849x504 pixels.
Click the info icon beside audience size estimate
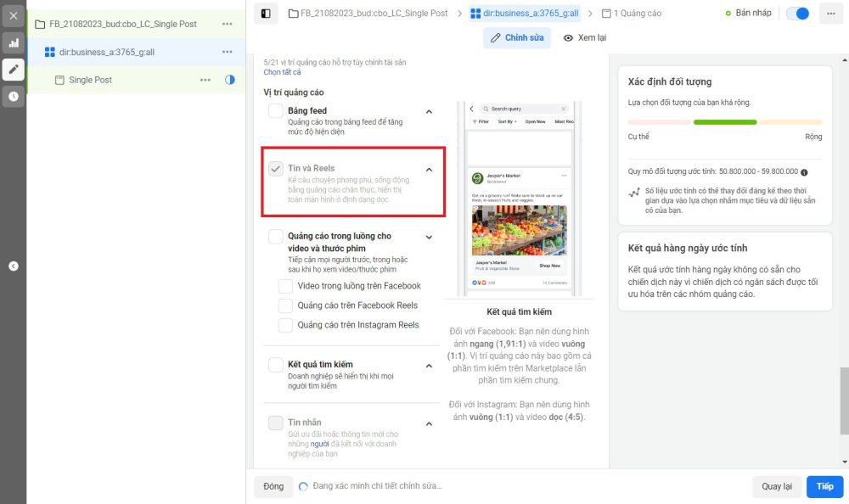pyautogui.click(x=804, y=172)
